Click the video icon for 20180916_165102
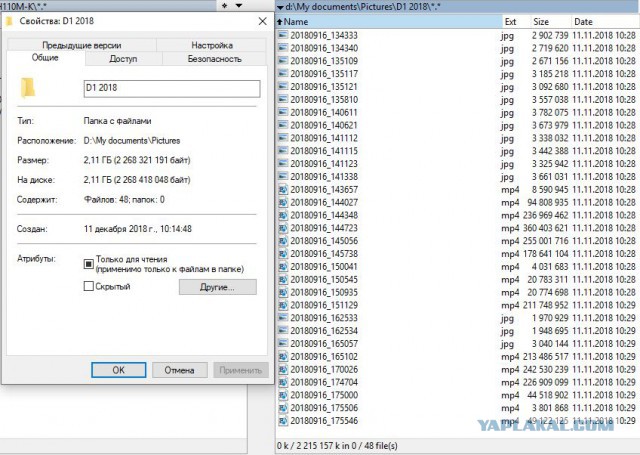640x455 pixels. point(283,357)
